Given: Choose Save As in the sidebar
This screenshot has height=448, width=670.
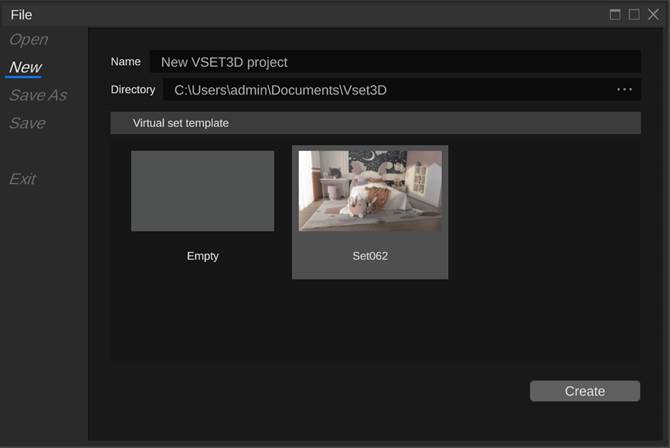Looking at the screenshot, I should click(x=38, y=95).
